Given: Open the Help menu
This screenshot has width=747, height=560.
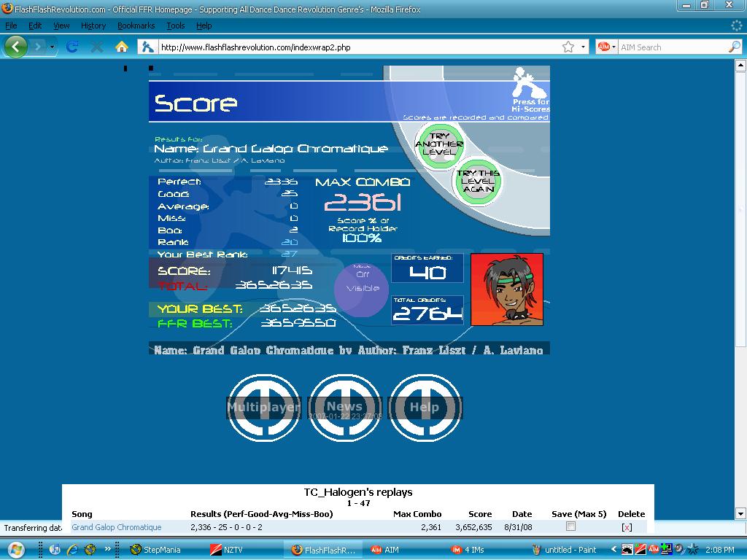Looking at the screenshot, I should pyautogui.click(x=204, y=26).
